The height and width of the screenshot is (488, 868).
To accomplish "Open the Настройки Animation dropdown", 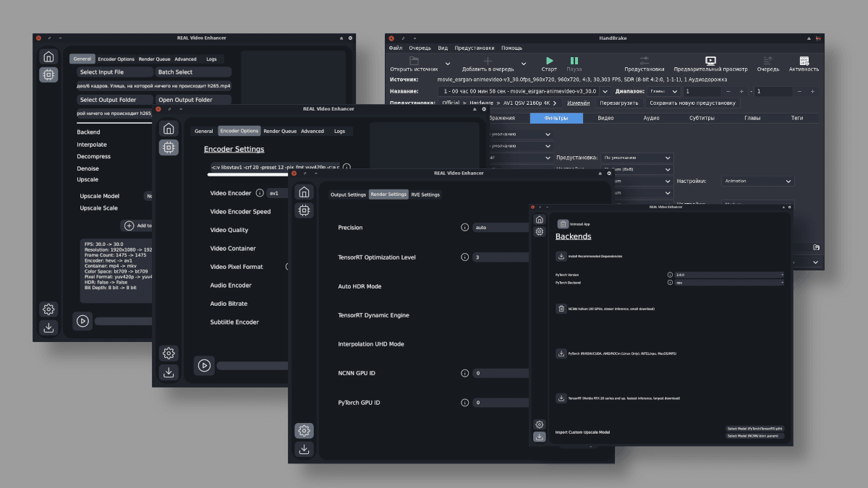I will pyautogui.click(x=757, y=181).
